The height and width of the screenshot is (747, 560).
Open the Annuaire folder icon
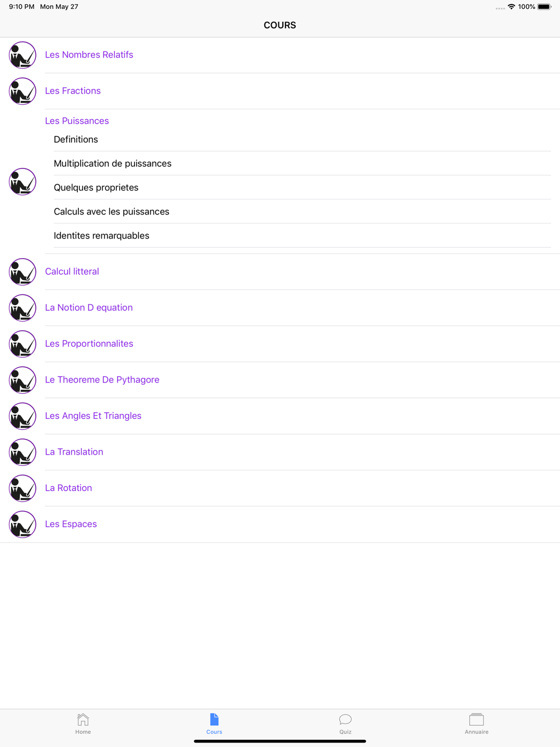(477, 720)
